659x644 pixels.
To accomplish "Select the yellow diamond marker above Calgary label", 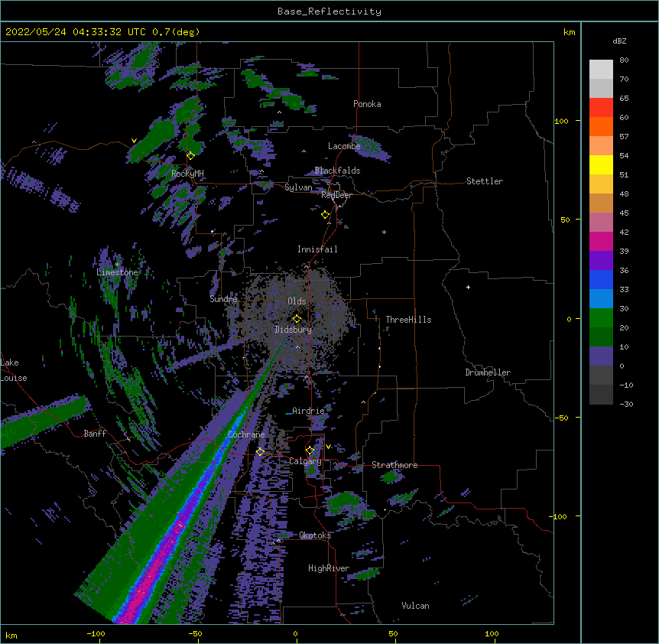I will tap(310, 450).
